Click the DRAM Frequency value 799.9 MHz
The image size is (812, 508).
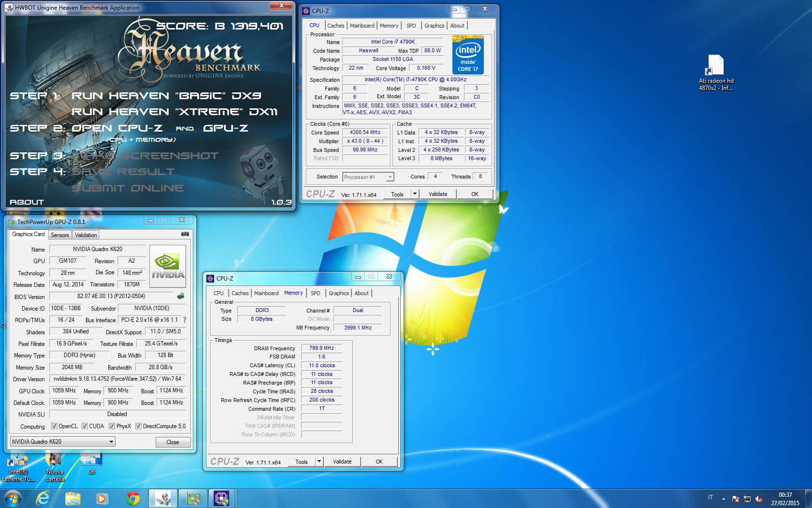point(321,348)
